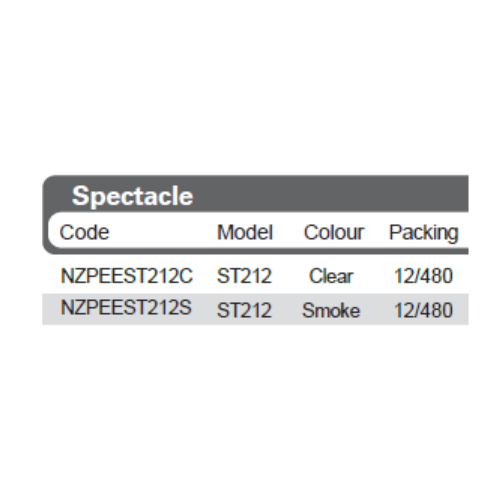Click the white rounded column header strip
500x500 pixels.
point(258,230)
